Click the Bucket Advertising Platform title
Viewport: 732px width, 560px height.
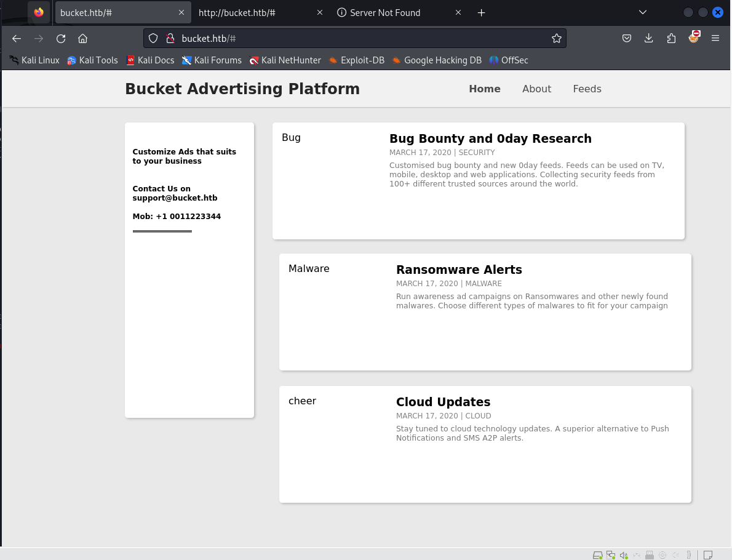tap(242, 89)
